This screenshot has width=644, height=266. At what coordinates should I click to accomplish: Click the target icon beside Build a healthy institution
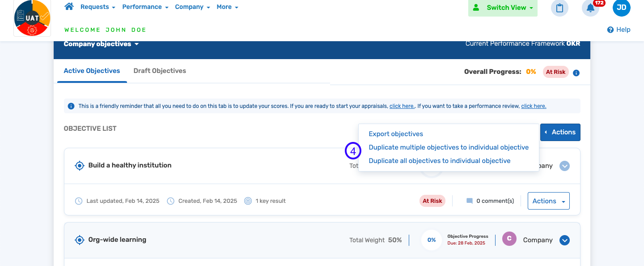coord(80,165)
